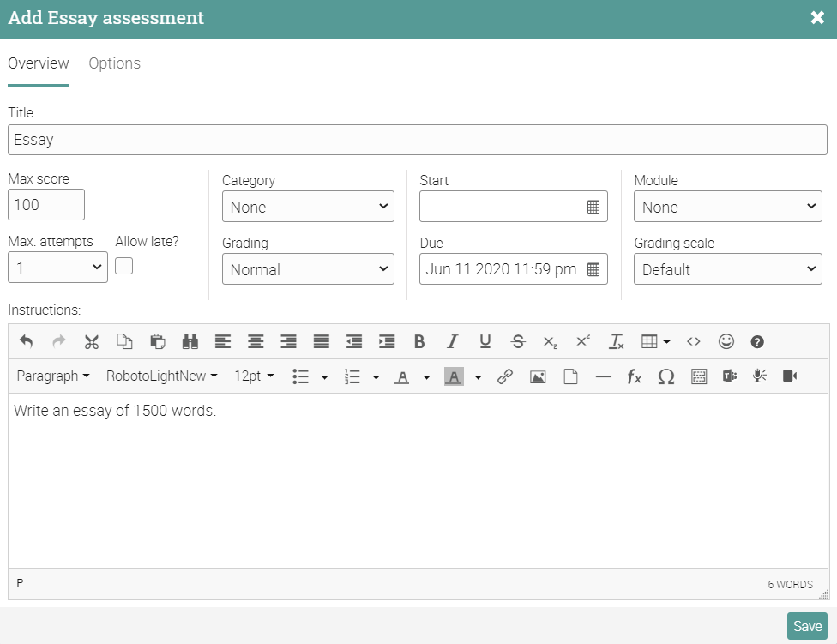837x644 pixels.
Task: Apply subscript formatting
Action: point(551,341)
